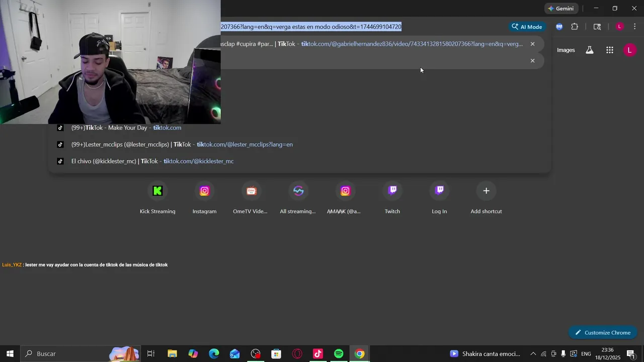Open the clock showing 23:36
This screenshot has height=362, width=644.
[x=607, y=353]
